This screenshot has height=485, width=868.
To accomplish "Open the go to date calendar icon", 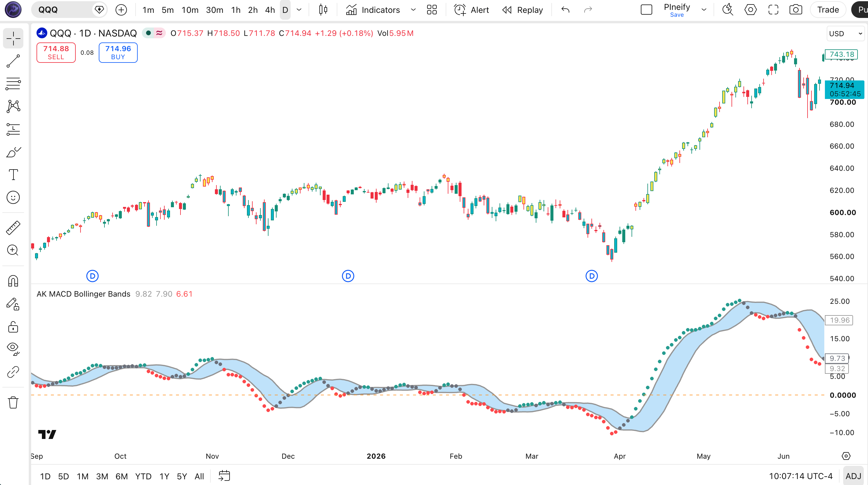I will [x=224, y=476].
